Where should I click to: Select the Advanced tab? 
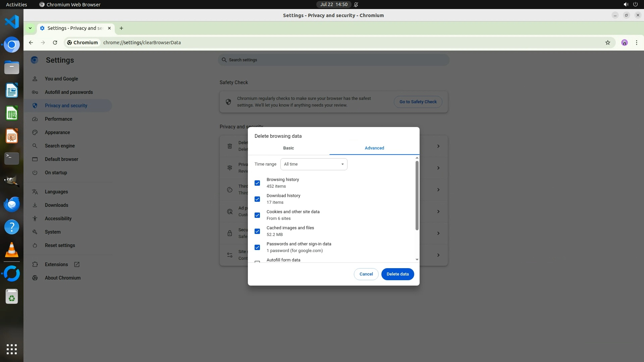click(374, 148)
